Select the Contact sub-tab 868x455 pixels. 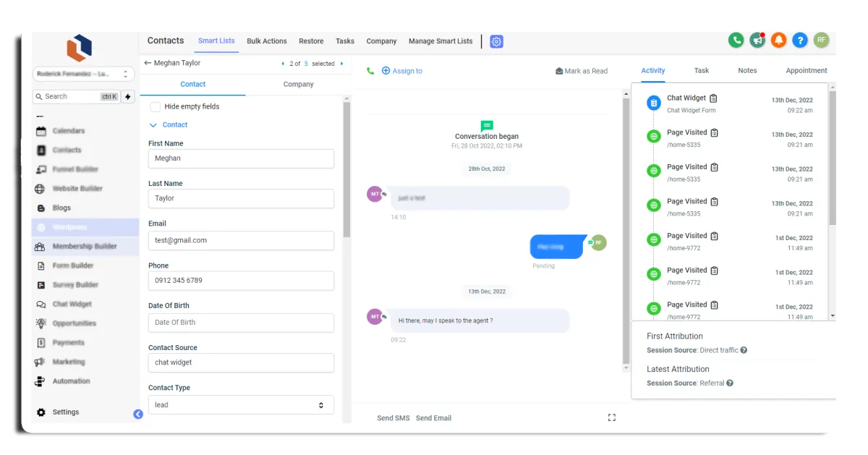click(x=192, y=85)
